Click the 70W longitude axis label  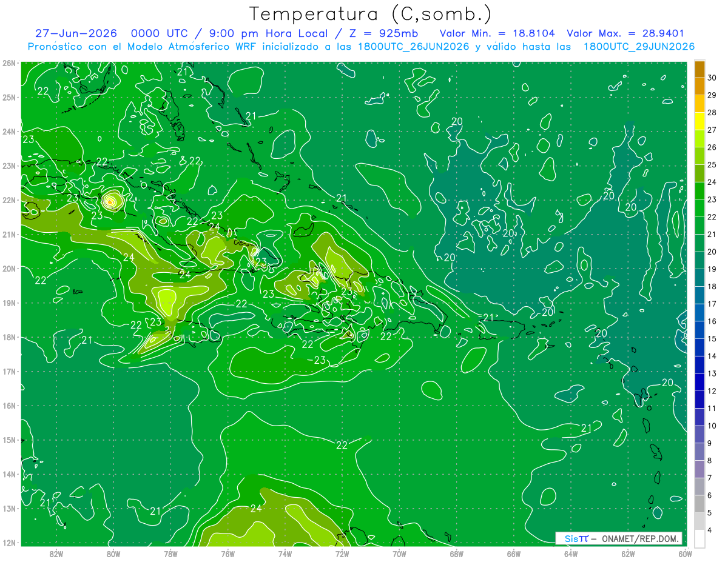[399, 554]
